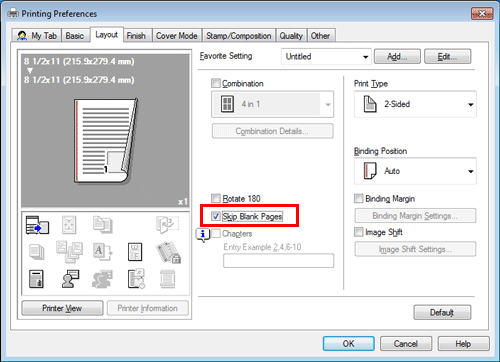Open Image Shift Settings...
The image size is (500, 362).
[x=415, y=249]
